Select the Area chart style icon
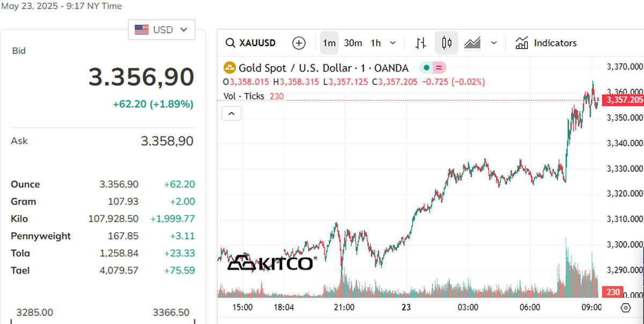644x324 pixels. 472,43
